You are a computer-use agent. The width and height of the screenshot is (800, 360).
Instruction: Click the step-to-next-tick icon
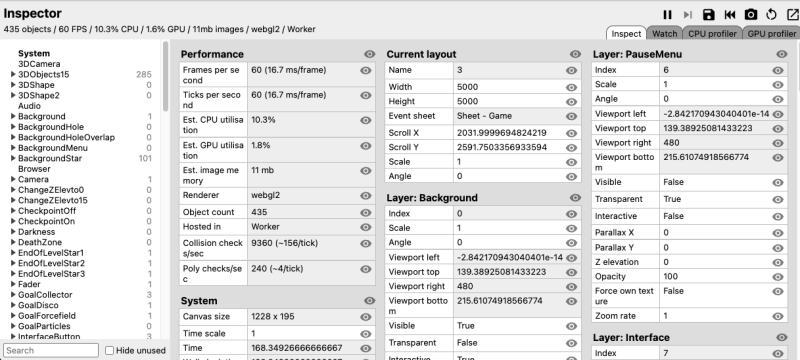pyautogui.click(x=688, y=15)
